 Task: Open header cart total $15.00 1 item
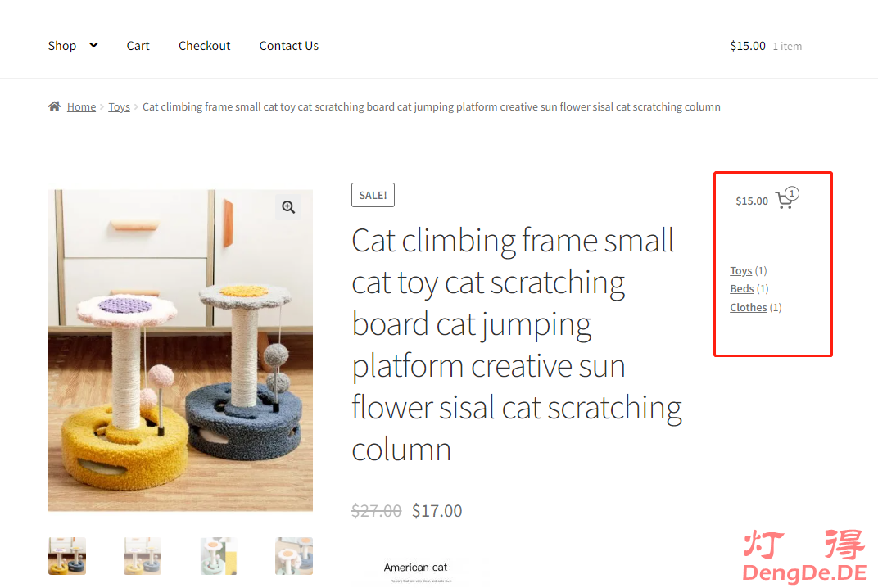click(x=765, y=46)
